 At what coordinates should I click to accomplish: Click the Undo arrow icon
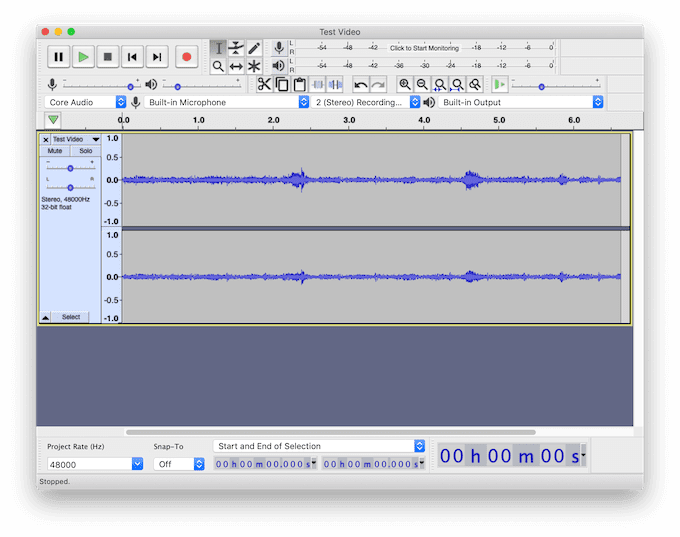point(361,85)
